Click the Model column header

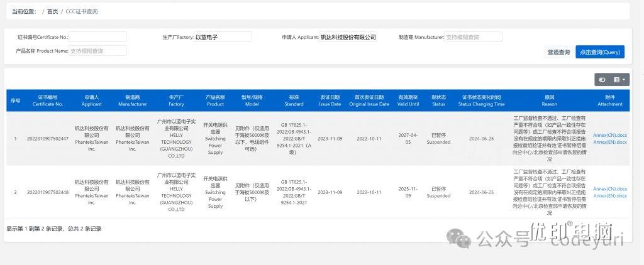coord(252,100)
